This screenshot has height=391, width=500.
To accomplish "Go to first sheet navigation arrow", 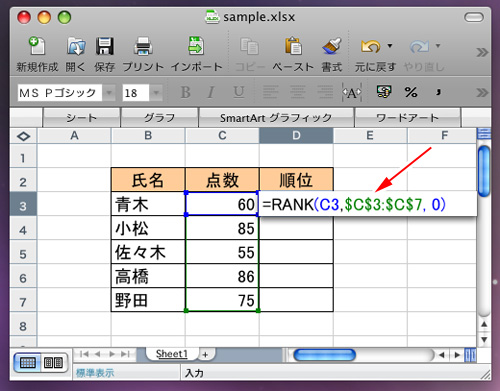I will pyautogui.click(x=84, y=354).
